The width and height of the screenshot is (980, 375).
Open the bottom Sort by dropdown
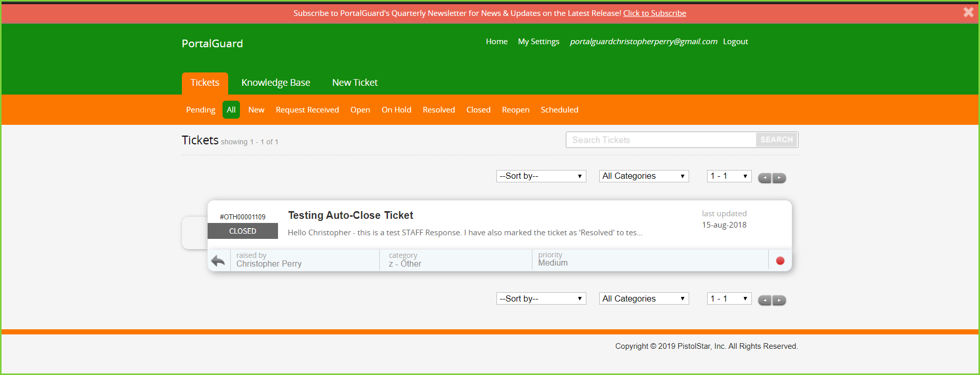coord(541,298)
